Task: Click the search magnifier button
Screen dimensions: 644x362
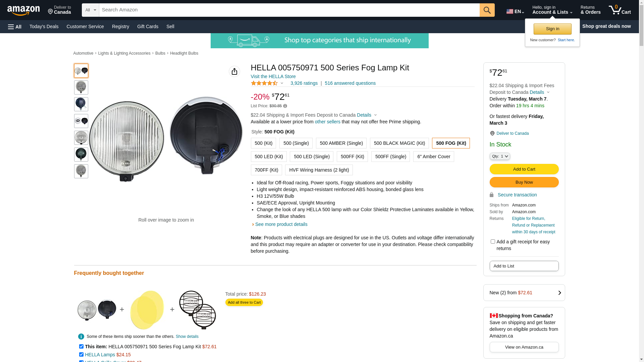Action: point(487,10)
